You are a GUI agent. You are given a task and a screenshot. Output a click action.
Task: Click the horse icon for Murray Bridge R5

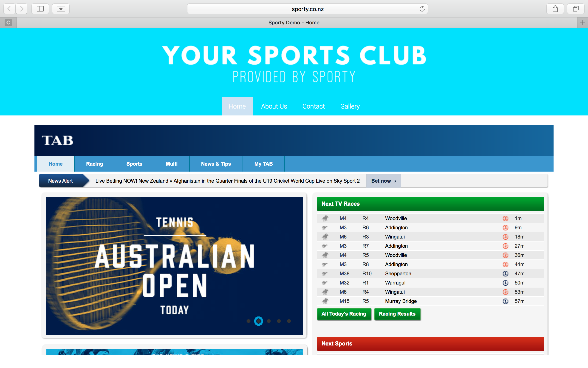[325, 301]
